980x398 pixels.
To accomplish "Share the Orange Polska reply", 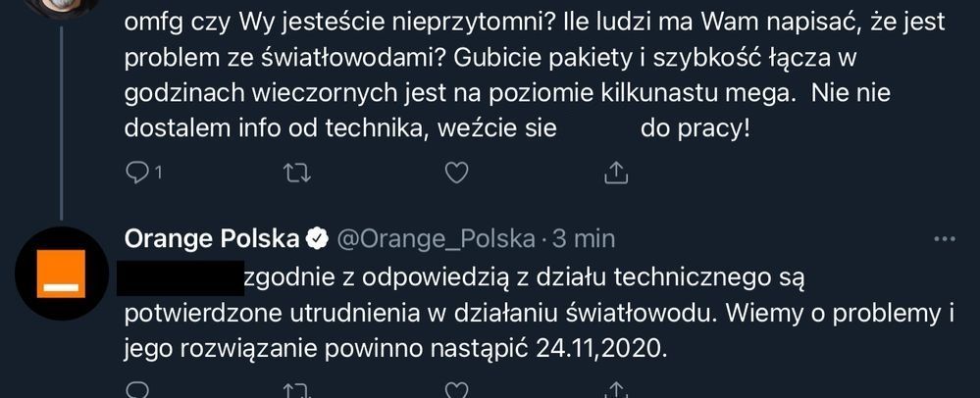I will (615, 391).
